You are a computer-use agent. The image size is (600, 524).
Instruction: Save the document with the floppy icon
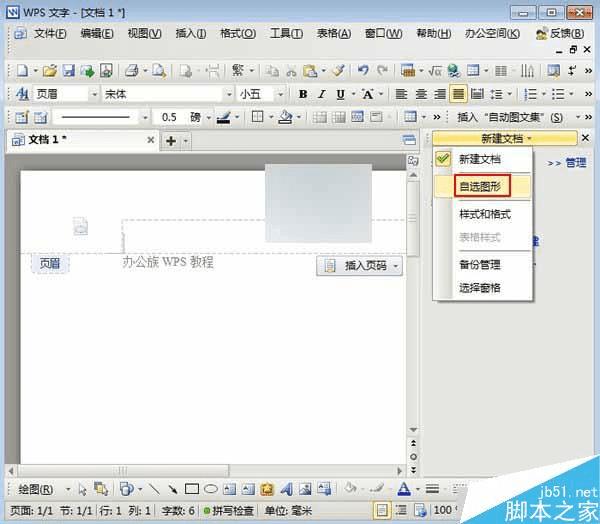(68, 71)
